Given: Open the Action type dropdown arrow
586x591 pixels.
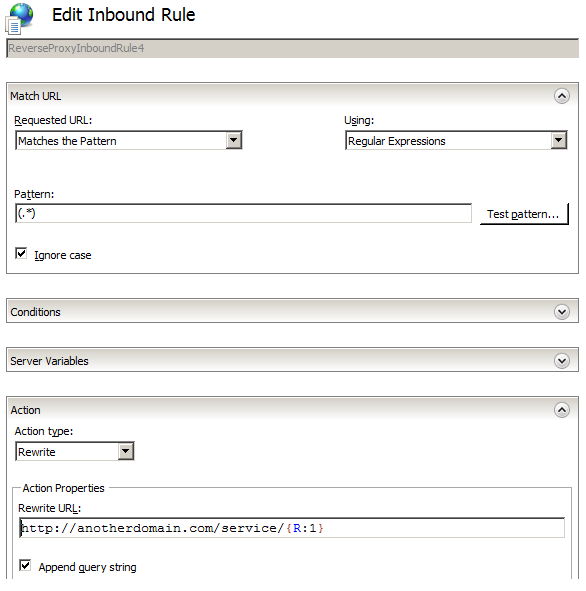Looking at the screenshot, I should (x=125, y=451).
